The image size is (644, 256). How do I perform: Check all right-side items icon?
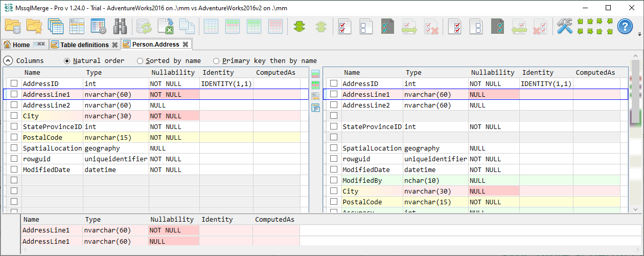pyautogui.click(x=455, y=26)
